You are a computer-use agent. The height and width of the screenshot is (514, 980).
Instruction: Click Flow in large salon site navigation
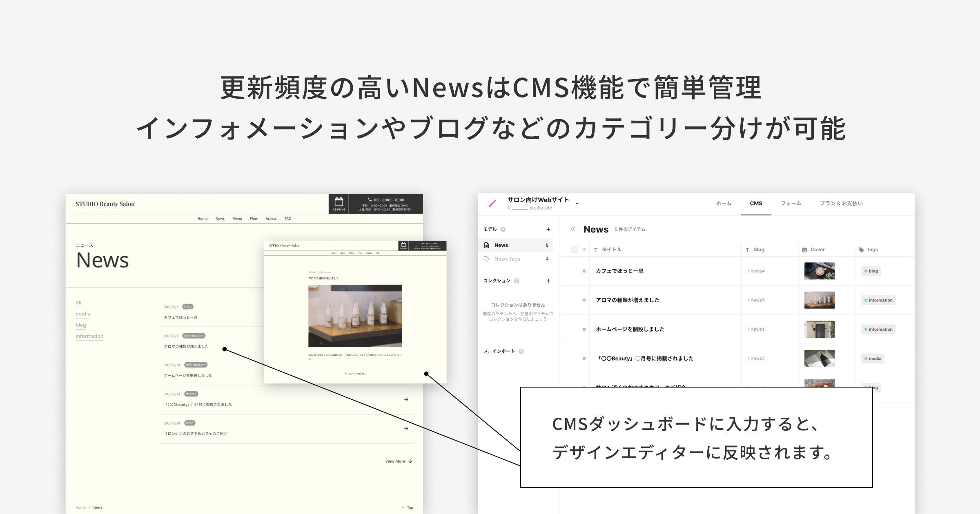point(254,219)
